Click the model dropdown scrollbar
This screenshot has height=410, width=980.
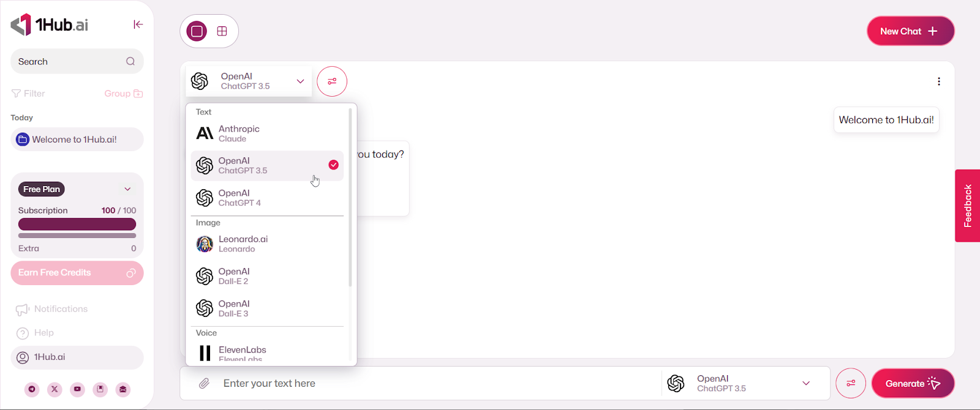pyautogui.click(x=350, y=198)
